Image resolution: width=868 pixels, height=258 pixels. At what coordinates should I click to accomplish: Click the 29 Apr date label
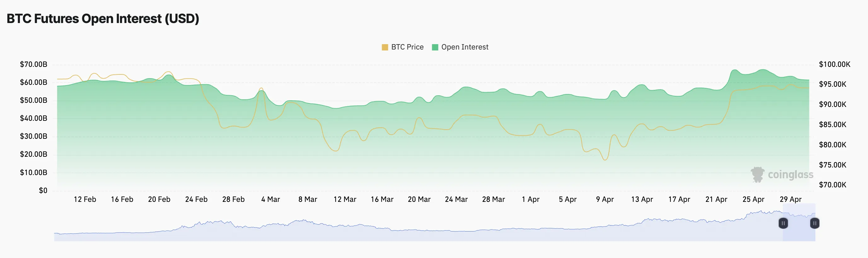(x=790, y=199)
